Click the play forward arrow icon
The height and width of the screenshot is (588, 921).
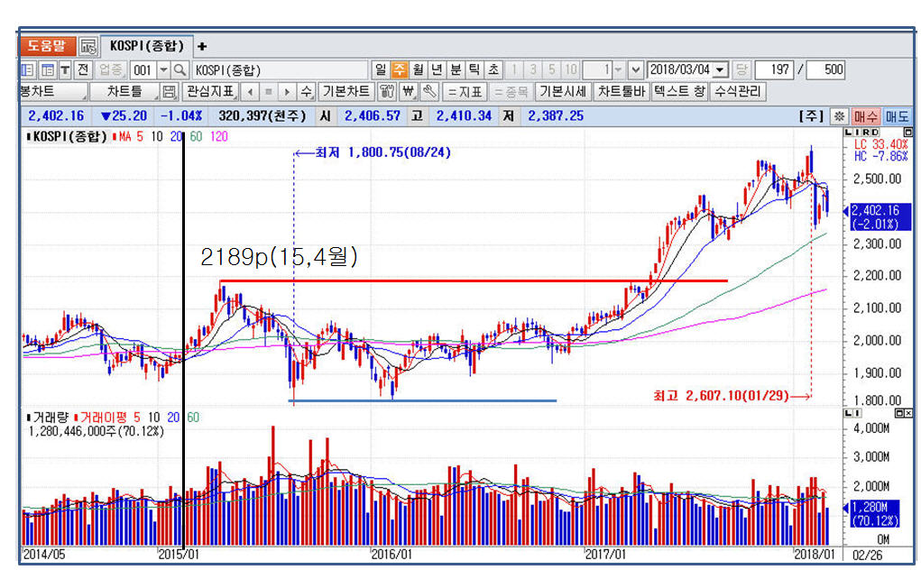click(x=287, y=91)
